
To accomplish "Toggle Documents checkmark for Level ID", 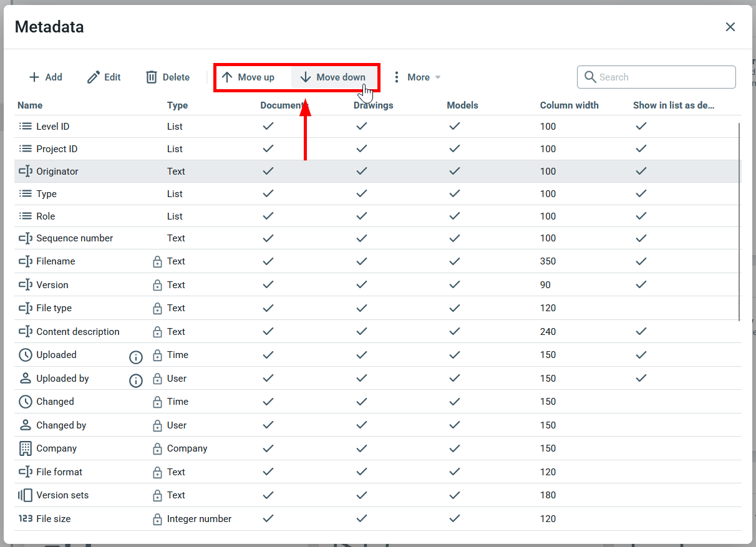I will point(268,126).
